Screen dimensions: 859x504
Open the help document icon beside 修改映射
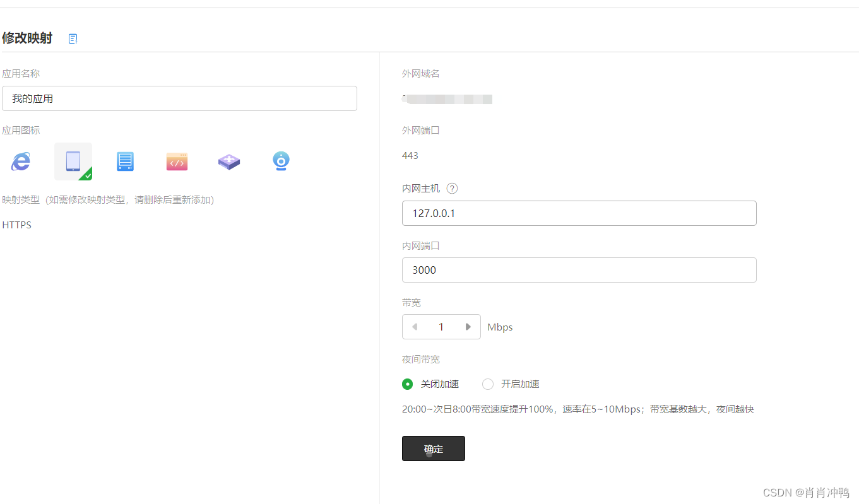pos(73,39)
